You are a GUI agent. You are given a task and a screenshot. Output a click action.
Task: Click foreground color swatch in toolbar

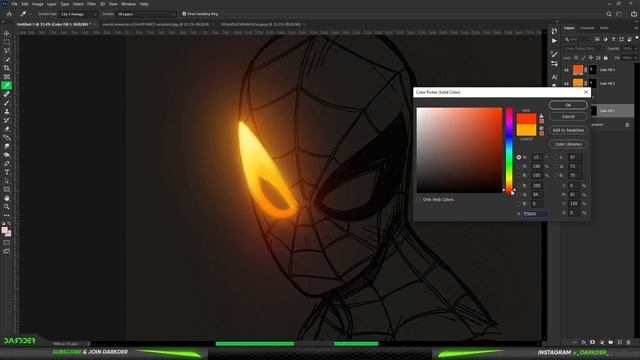coord(4,230)
